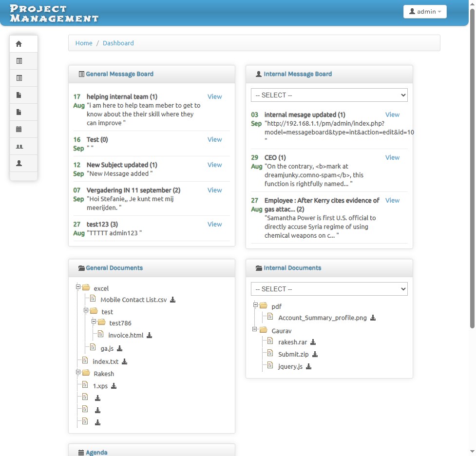Image resolution: width=476 pixels, height=456 pixels.
Task: Select Account_Summary_profile.png file name
Action: click(323, 318)
